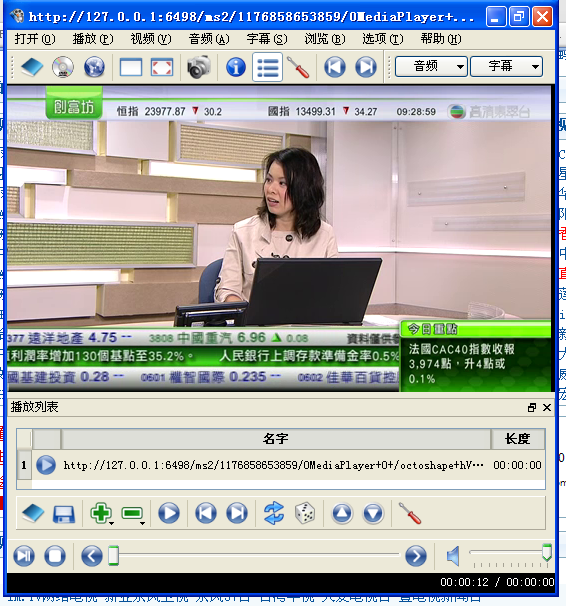Open preferences via top toolbar screwdriver icon
566x606 pixels.
298,68
